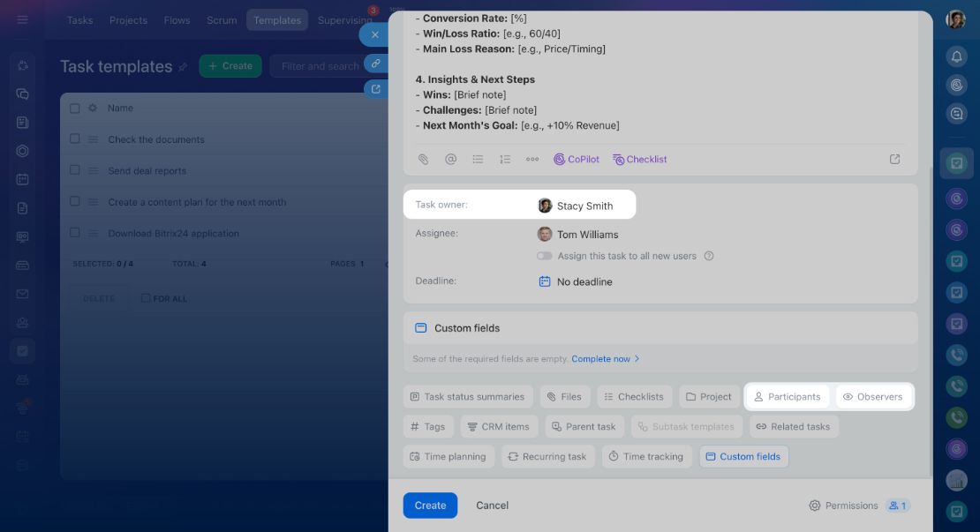Open row menu for Send deal reports
This screenshot has width=980, height=532.
(93, 170)
